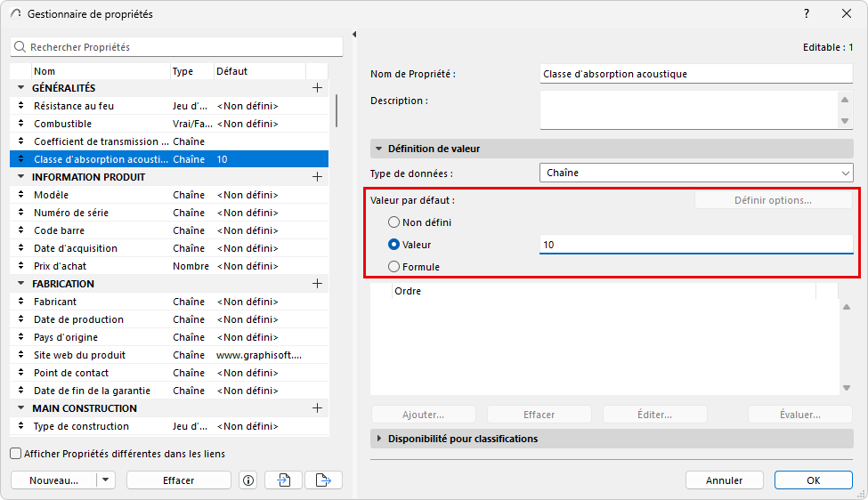
Task: Add property to GÉNÉRALITÉS group
Action: click(x=317, y=87)
